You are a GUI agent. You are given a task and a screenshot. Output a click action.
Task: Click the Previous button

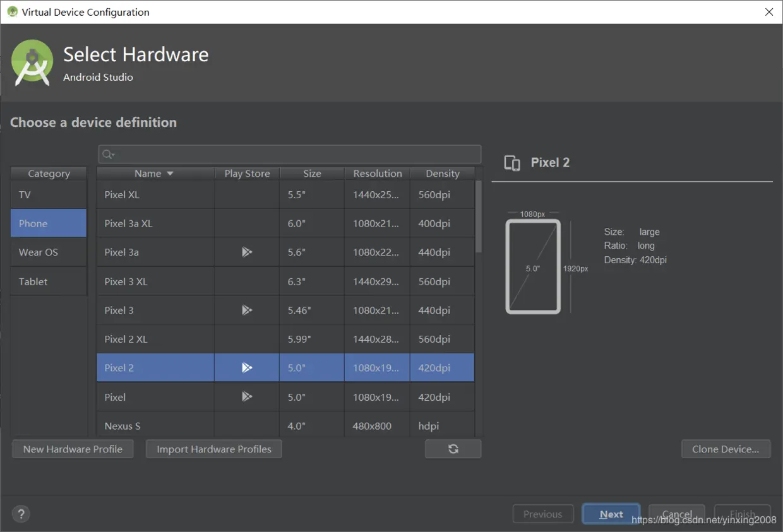tap(543, 514)
